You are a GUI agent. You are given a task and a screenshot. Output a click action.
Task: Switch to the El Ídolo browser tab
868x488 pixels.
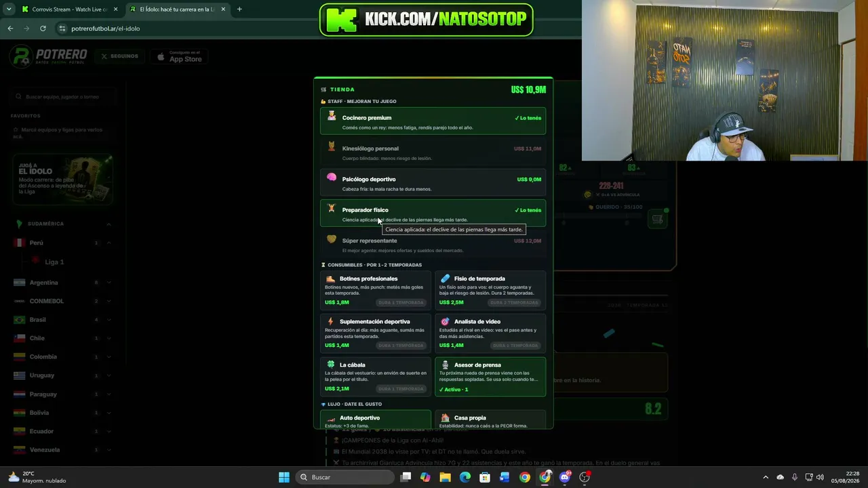click(x=178, y=9)
